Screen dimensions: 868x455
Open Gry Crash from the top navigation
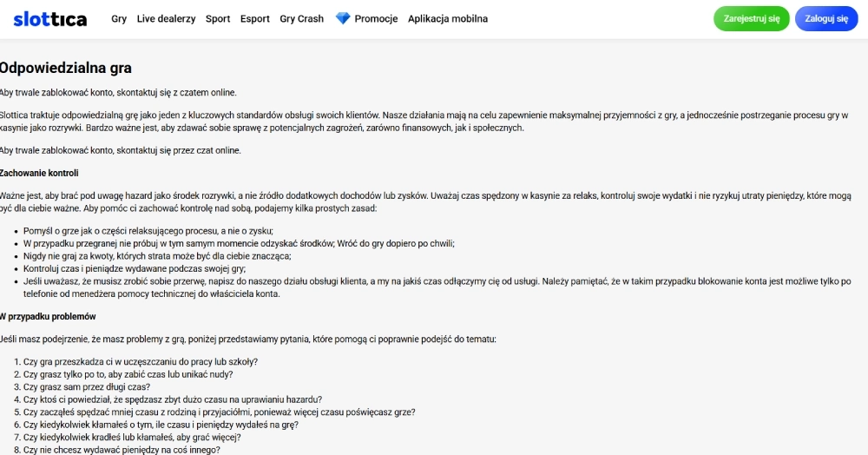(302, 19)
